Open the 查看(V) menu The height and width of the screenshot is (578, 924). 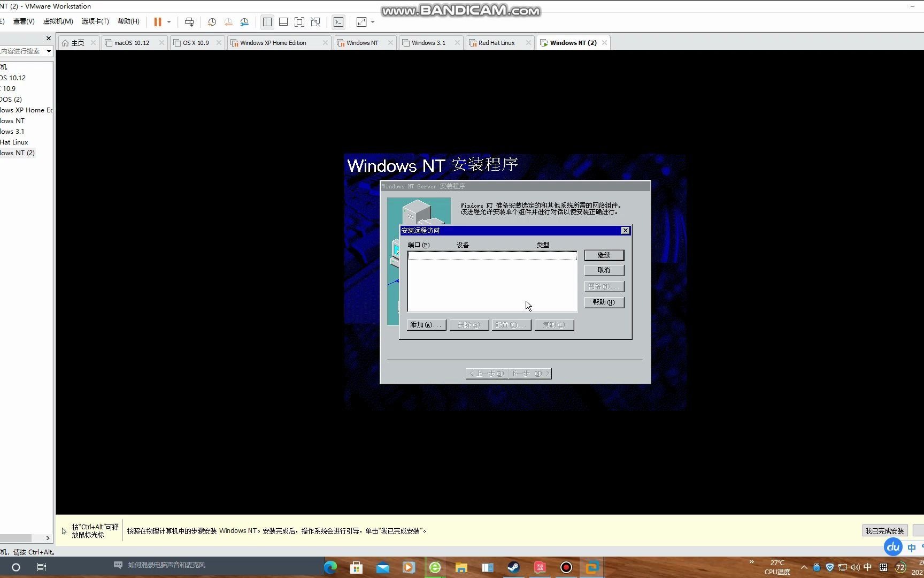[x=24, y=21]
